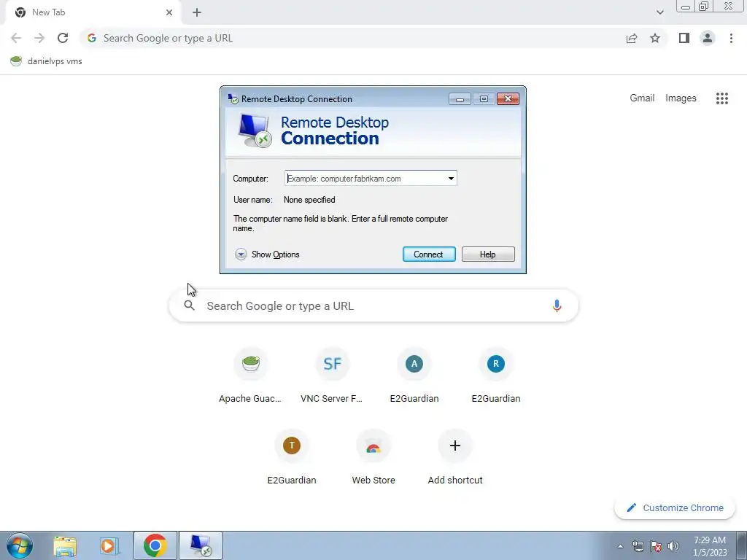Open the Chrome three-dot menu
This screenshot has width=747, height=560.
[x=731, y=38]
